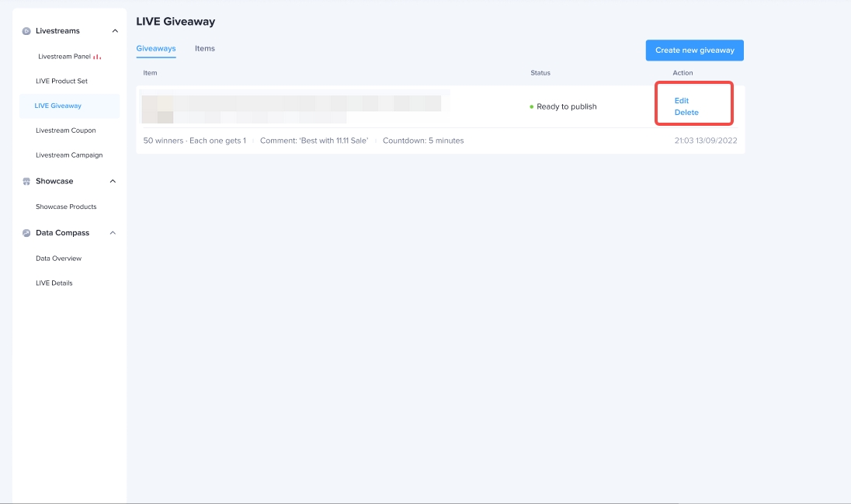Click the Data Compass icon
851x504 pixels.
tap(26, 233)
